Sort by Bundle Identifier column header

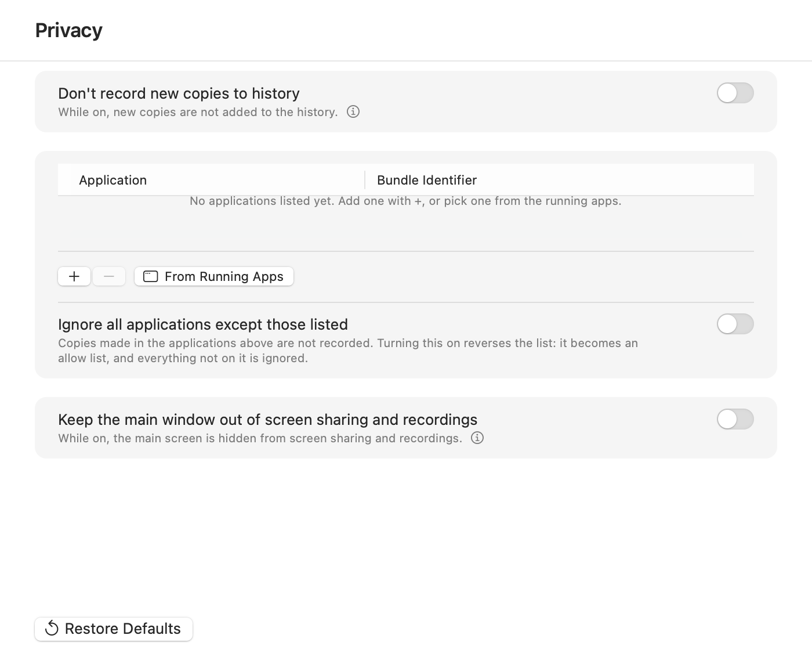(560, 180)
